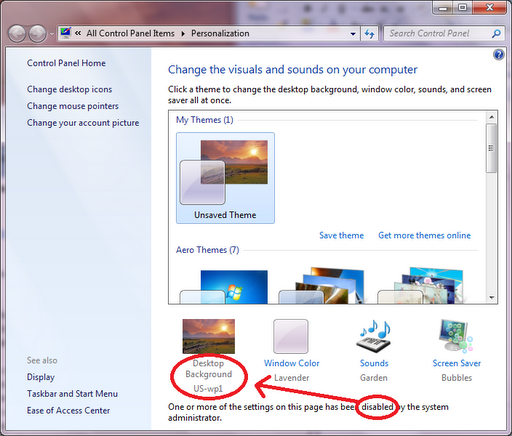Select the Windows 7 Aero theme thumbnail
512x436 pixels.
224,287
